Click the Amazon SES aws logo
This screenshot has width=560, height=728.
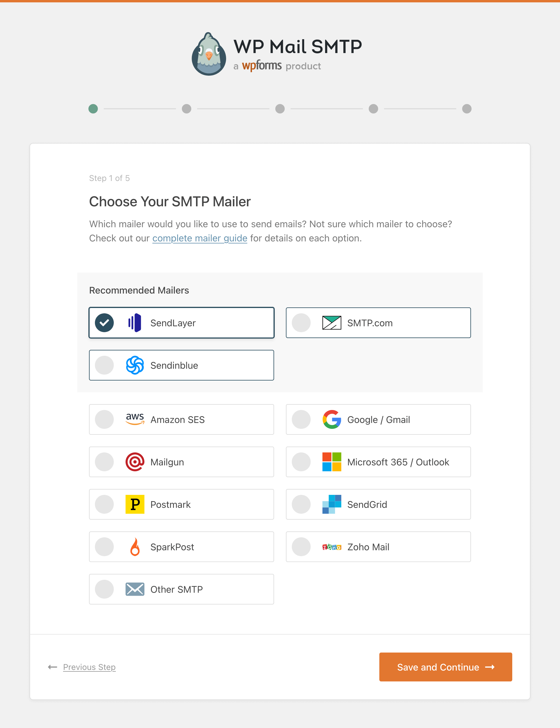pos(135,419)
